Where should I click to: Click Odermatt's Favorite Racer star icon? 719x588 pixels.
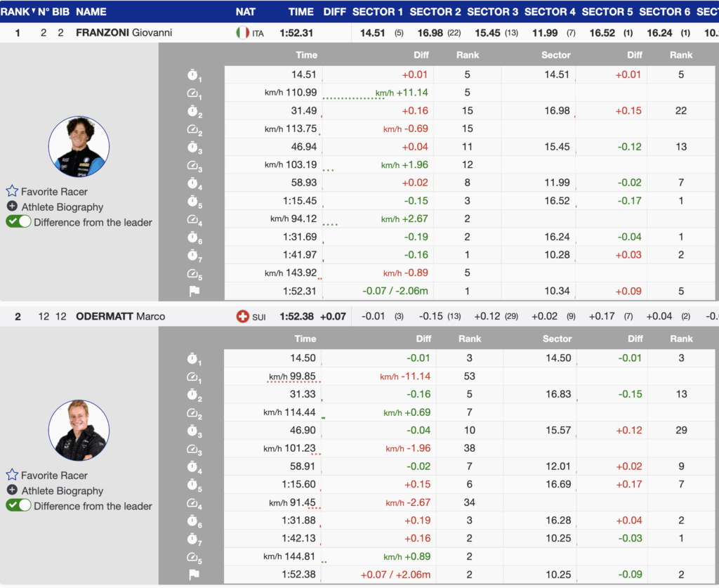[x=12, y=475]
